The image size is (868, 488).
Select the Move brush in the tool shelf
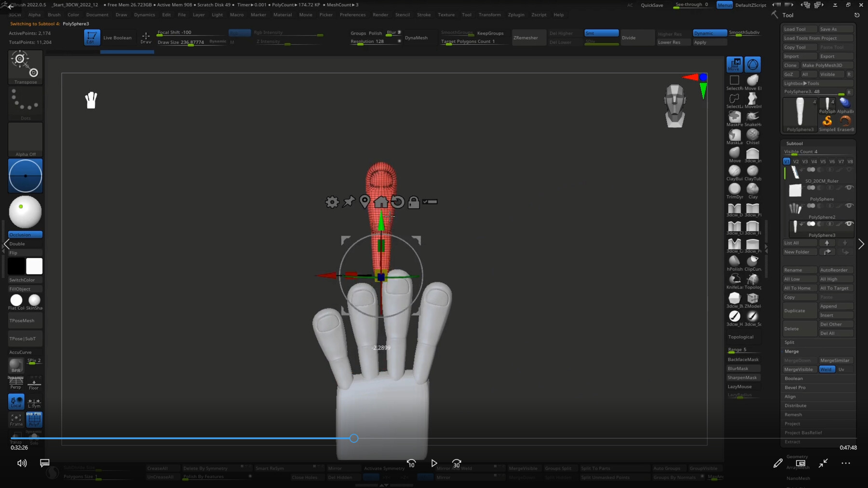tap(735, 153)
